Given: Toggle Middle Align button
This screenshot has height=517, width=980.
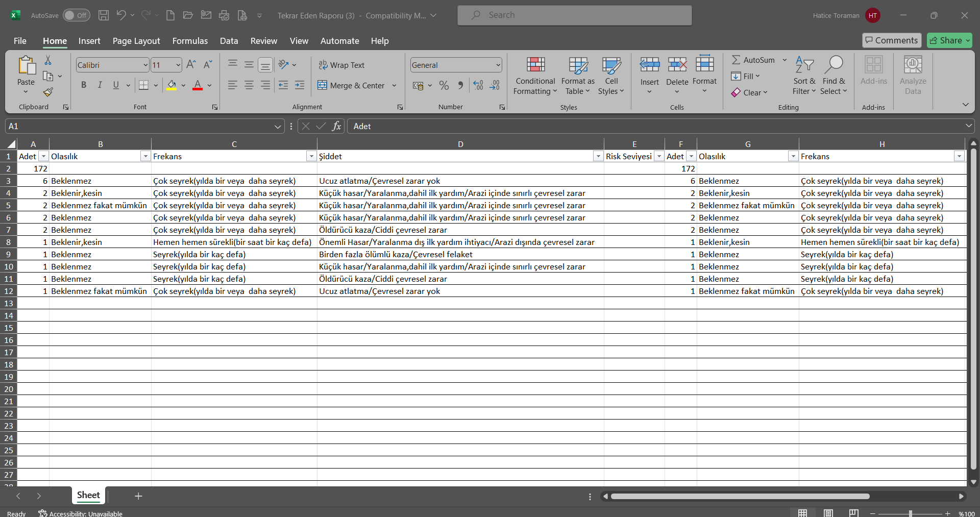Looking at the screenshot, I should (x=249, y=65).
